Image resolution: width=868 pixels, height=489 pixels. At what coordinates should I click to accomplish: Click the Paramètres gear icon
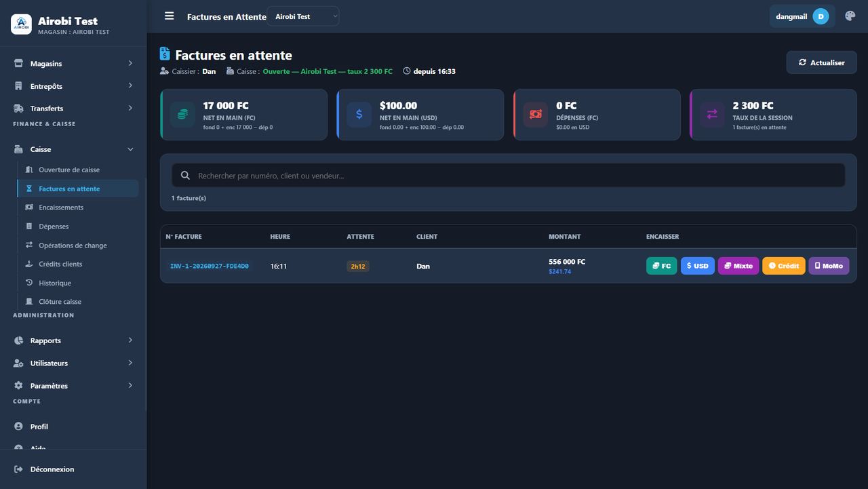18,385
